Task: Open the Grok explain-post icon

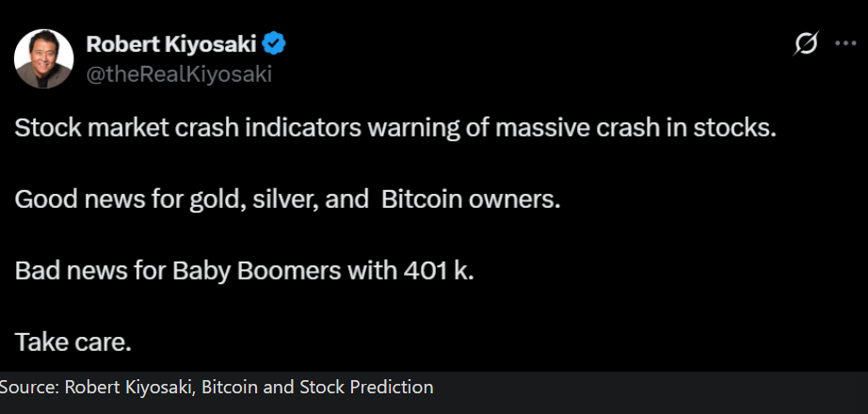Action: click(806, 43)
